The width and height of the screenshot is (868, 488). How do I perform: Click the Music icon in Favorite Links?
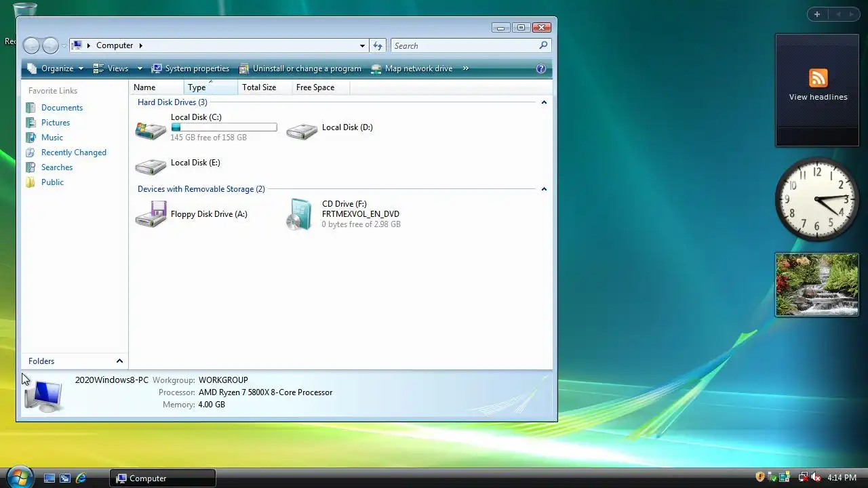[x=31, y=138]
